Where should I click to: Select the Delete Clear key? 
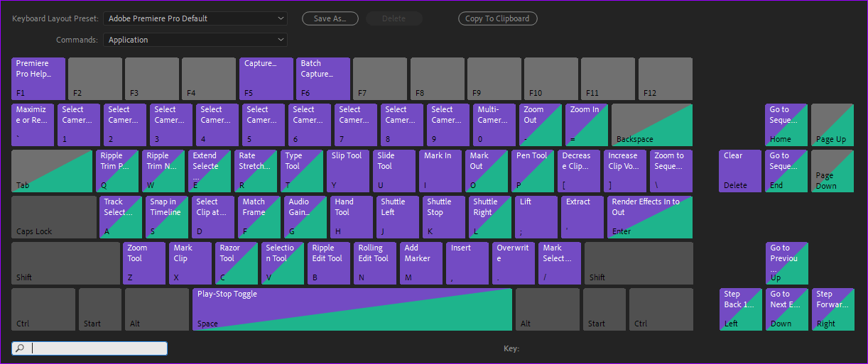[x=740, y=171]
